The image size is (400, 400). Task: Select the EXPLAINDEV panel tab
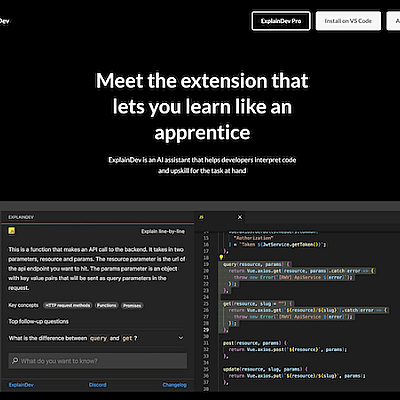point(21,217)
